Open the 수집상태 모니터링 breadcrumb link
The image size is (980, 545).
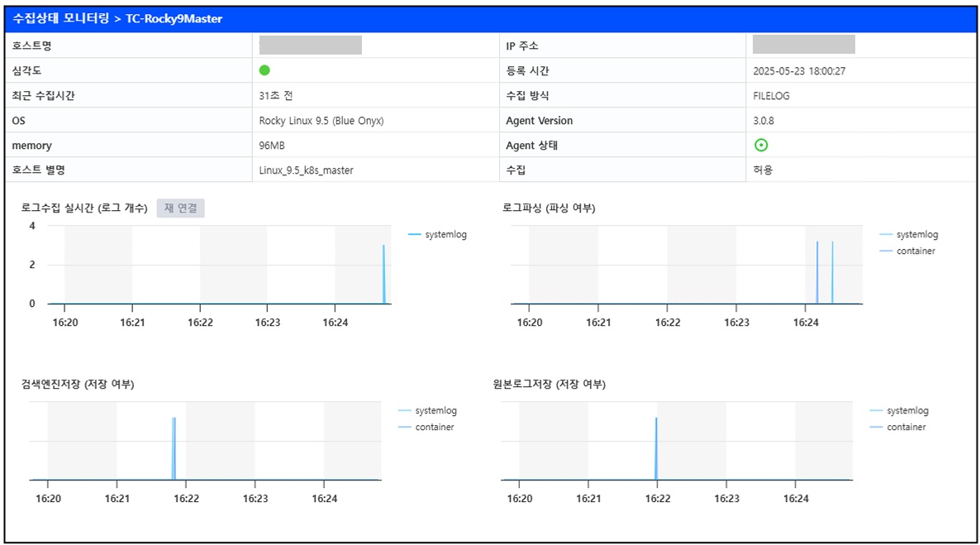pyautogui.click(x=60, y=18)
